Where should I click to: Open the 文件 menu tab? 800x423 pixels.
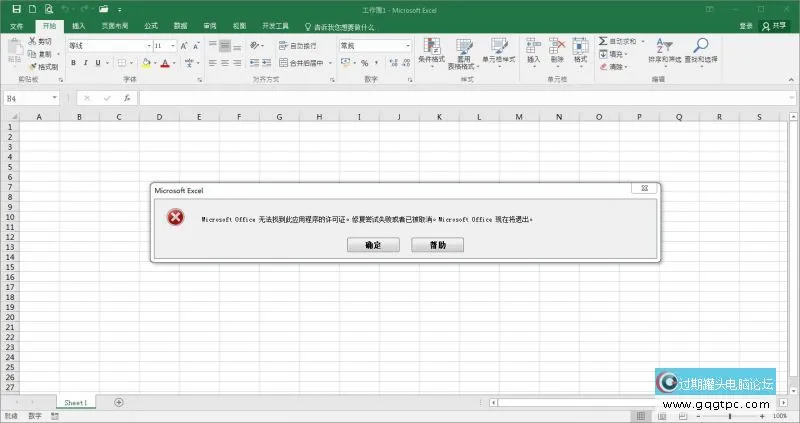(x=16, y=26)
